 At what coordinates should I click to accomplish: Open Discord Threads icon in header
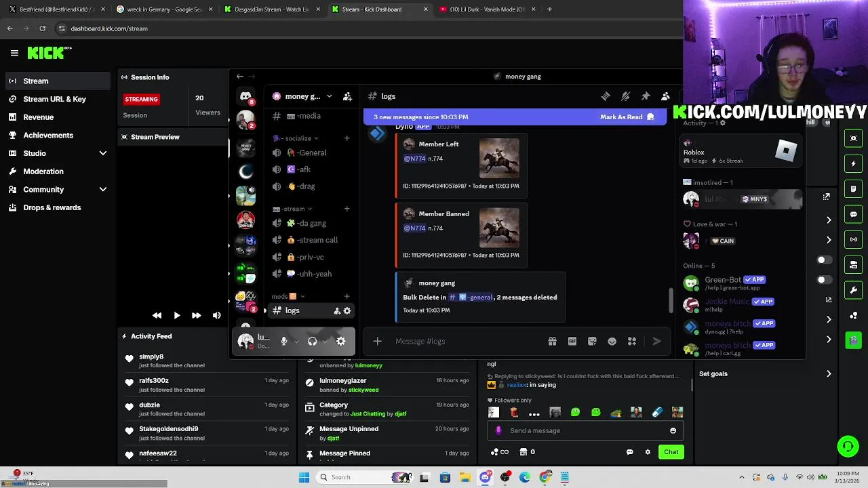tap(606, 96)
